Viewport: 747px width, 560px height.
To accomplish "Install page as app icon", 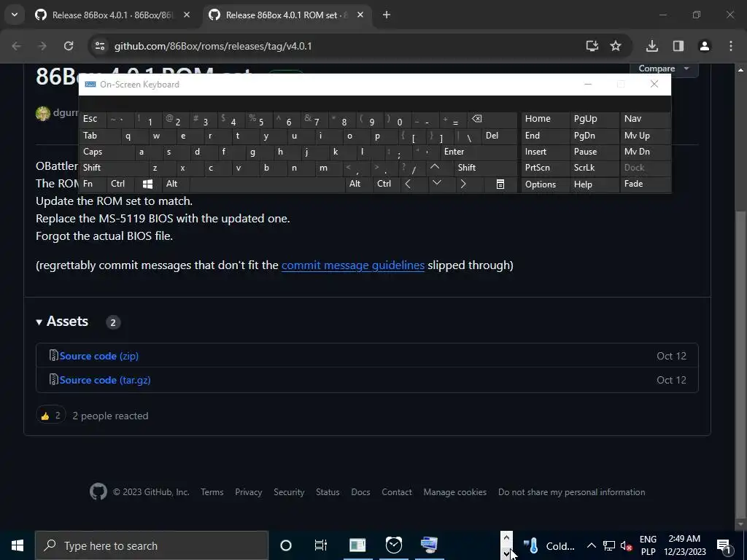I will pos(592,46).
